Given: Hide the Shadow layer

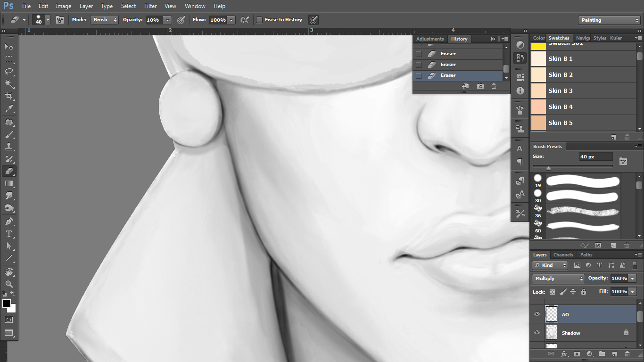Looking at the screenshot, I should pos(537,333).
